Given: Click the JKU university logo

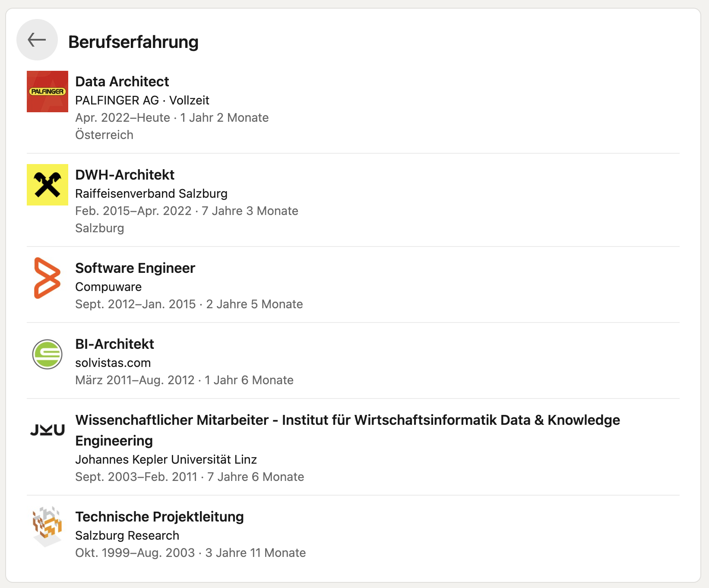Looking at the screenshot, I should 47,430.
